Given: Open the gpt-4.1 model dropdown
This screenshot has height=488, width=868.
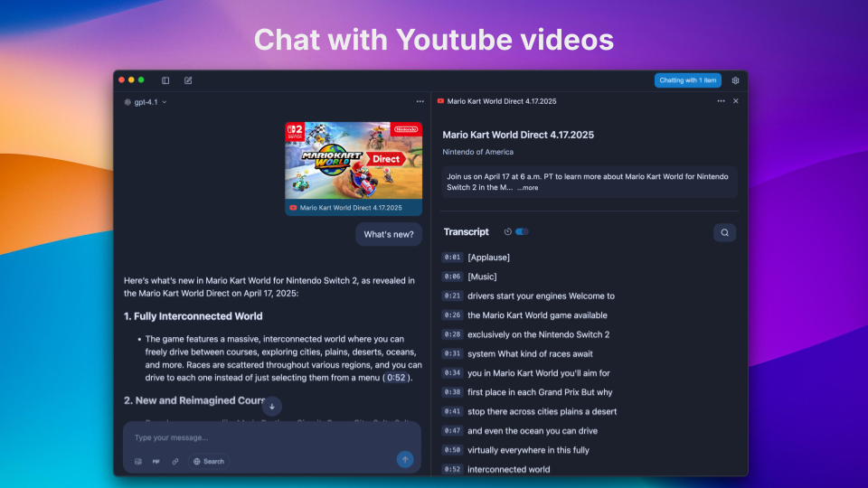Looking at the screenshot, I should point(145,102).
